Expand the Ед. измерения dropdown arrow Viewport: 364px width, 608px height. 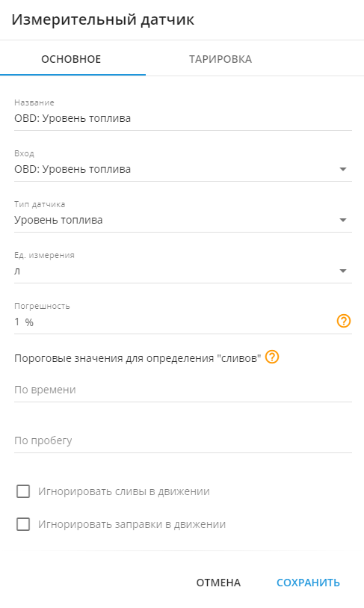pyautogui.click(x=342, y=271)
